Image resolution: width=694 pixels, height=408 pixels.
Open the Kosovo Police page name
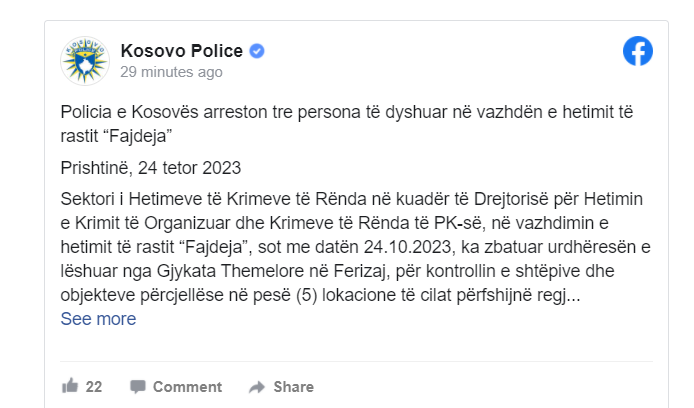coord(181,50)
